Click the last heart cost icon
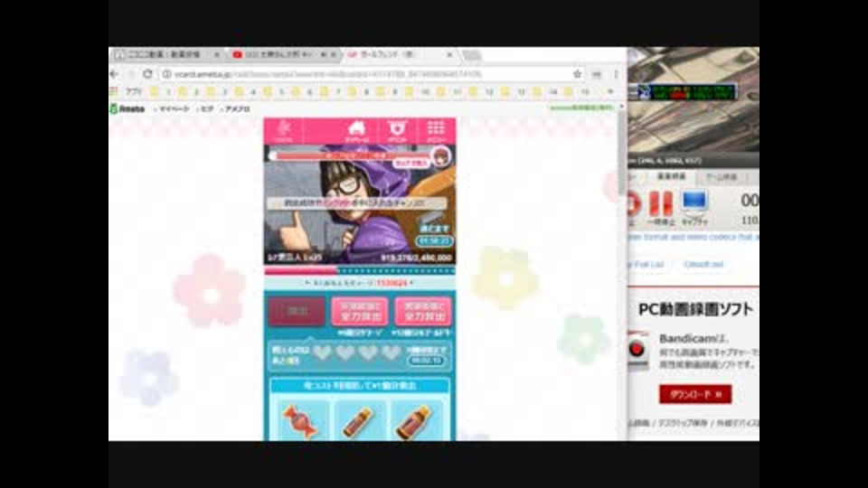 coord(391,352)
